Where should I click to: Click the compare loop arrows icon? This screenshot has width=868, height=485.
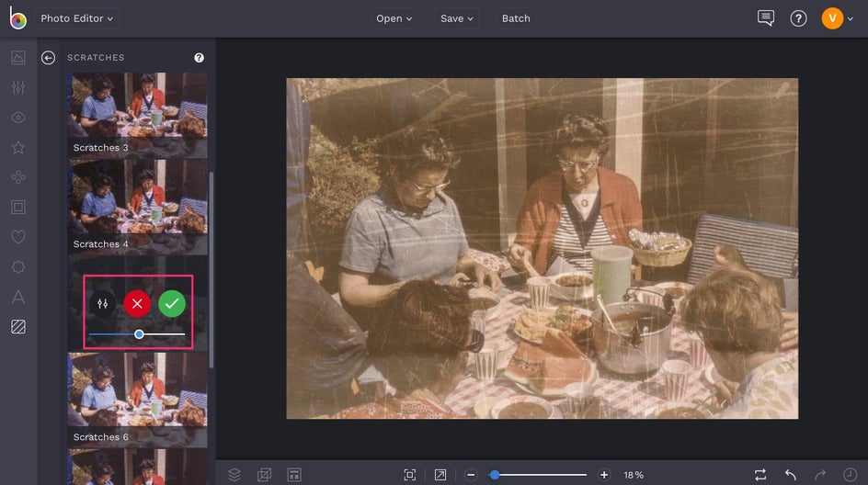click(x=760, y=475)
